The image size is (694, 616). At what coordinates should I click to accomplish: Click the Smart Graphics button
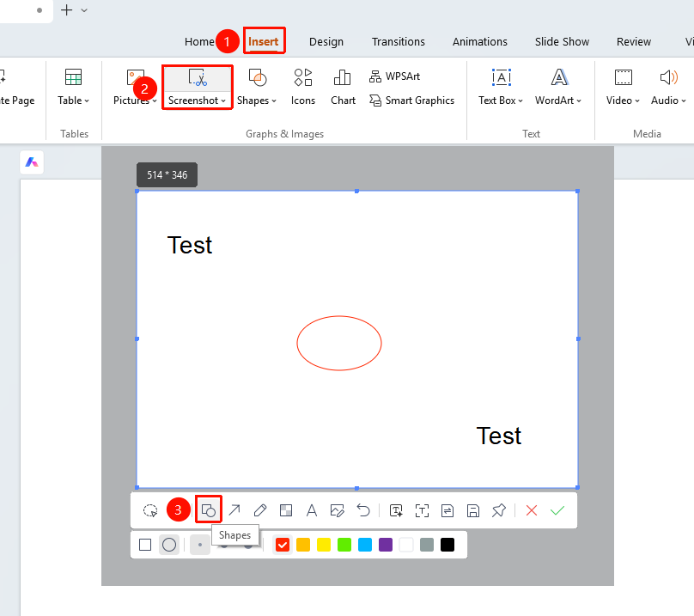tap(411, 101)
